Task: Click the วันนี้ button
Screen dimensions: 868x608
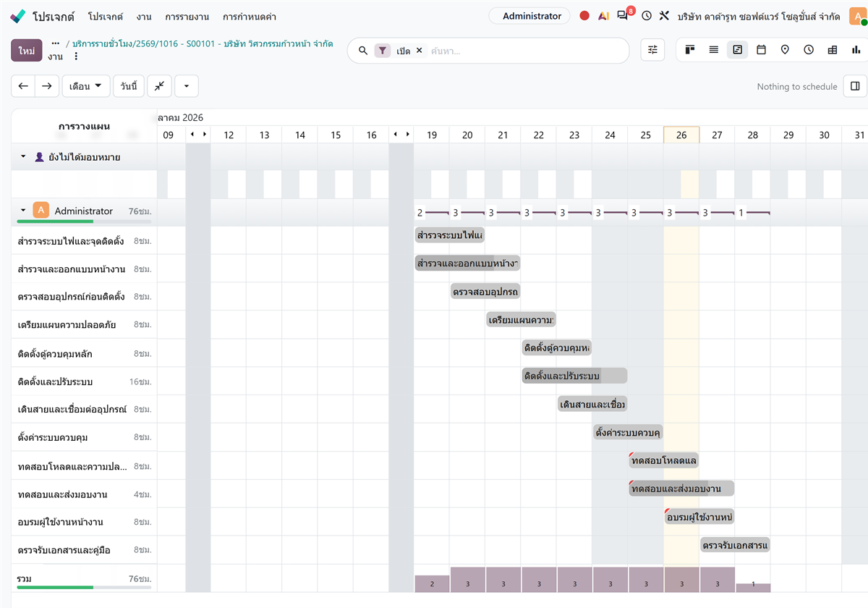Action: click(129, 86)
